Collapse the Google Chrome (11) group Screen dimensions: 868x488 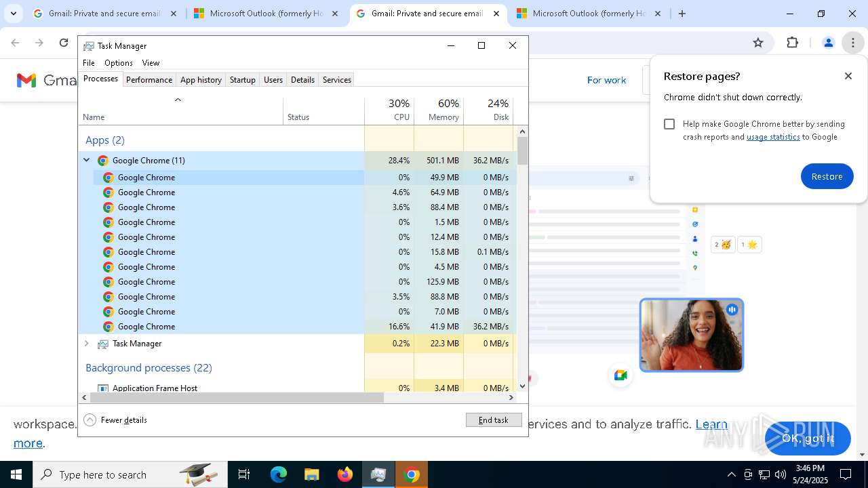coord(87,161)
